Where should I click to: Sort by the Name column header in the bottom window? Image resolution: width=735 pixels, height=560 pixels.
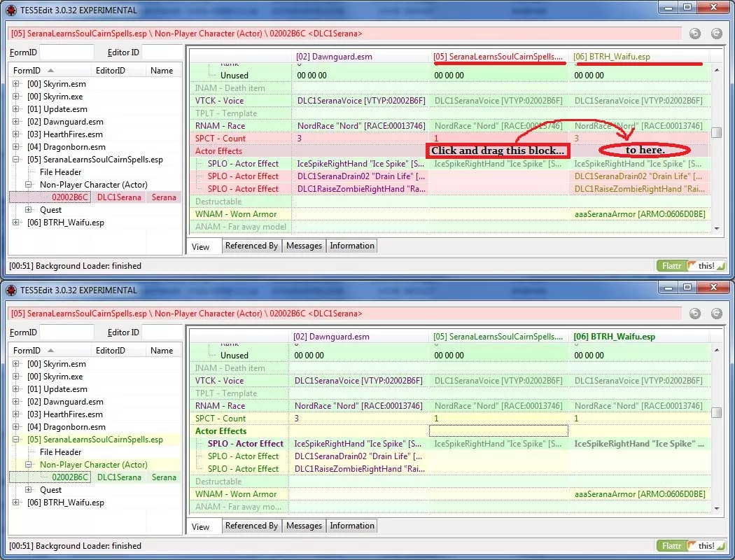tap(164, 351)
